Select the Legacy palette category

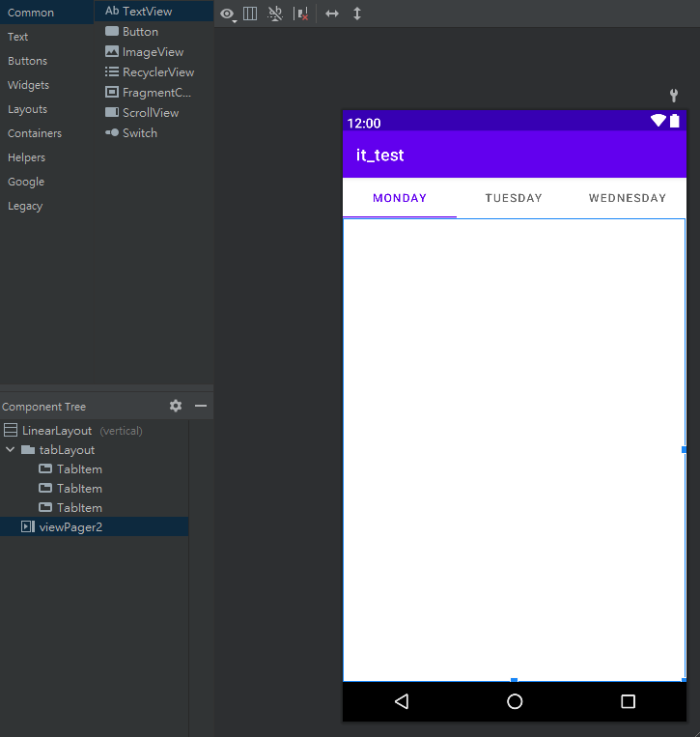tap(47, 207)
